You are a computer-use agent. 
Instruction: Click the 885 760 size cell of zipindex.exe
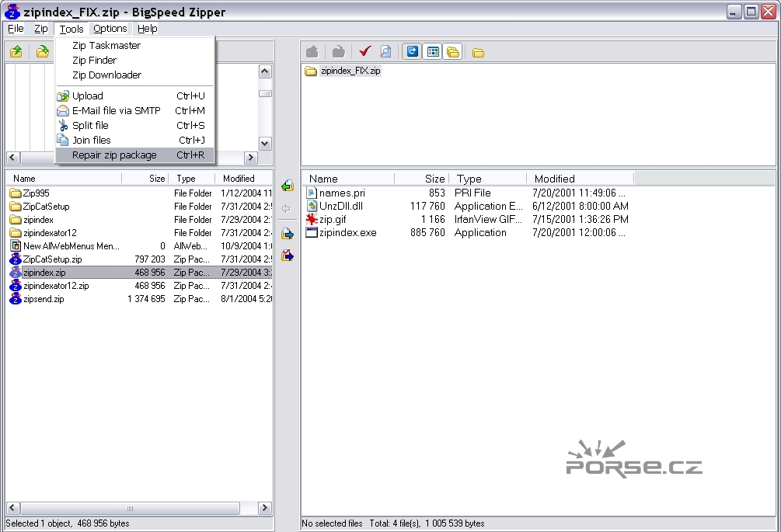(427, 232)
